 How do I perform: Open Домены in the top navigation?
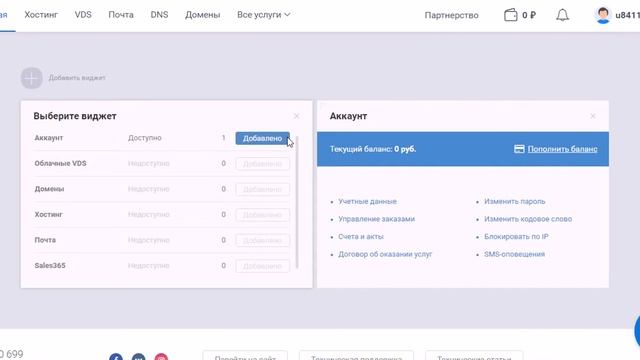[x=202, y=15]
